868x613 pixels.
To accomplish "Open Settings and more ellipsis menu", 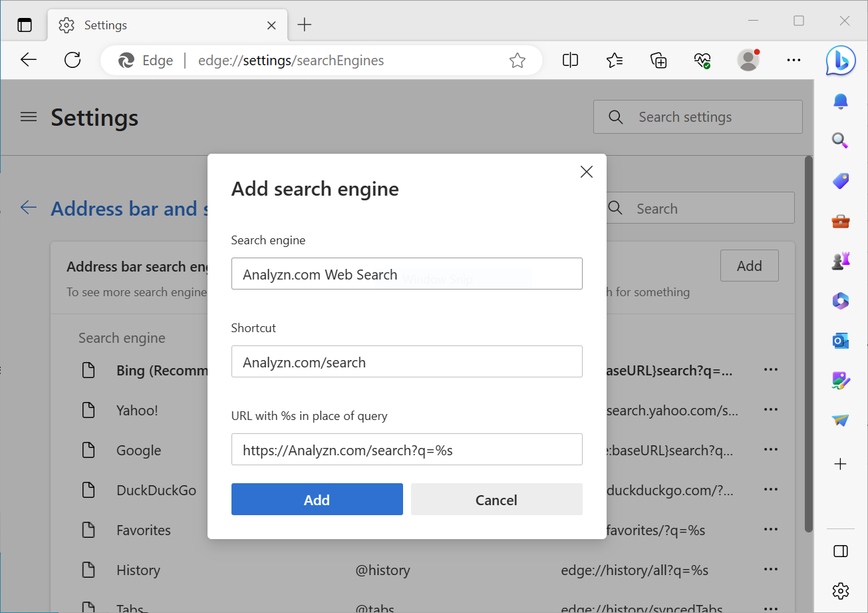I will click(794, 61).
